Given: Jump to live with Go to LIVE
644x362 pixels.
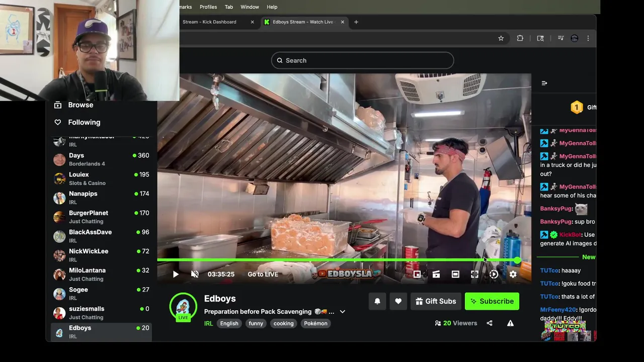Looking at the screenshot, I should [263, 274].
